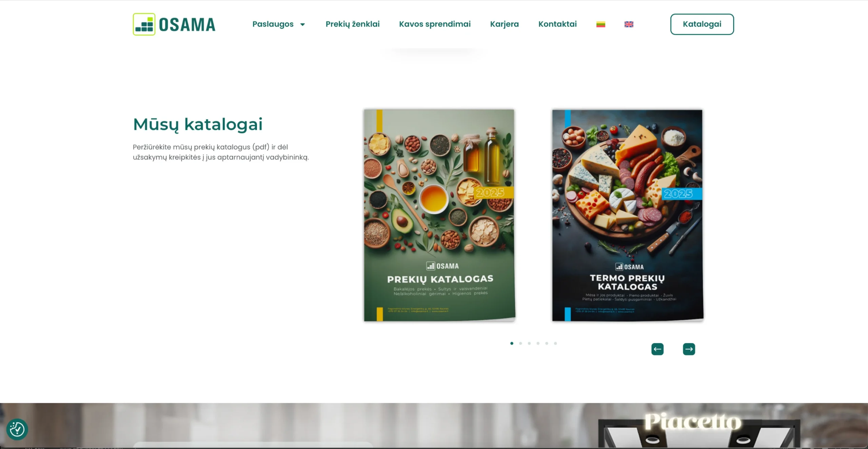868x449 pixels.
Task: Open the Prekių katalogas 2025 cover
Action: click(439, 215)
